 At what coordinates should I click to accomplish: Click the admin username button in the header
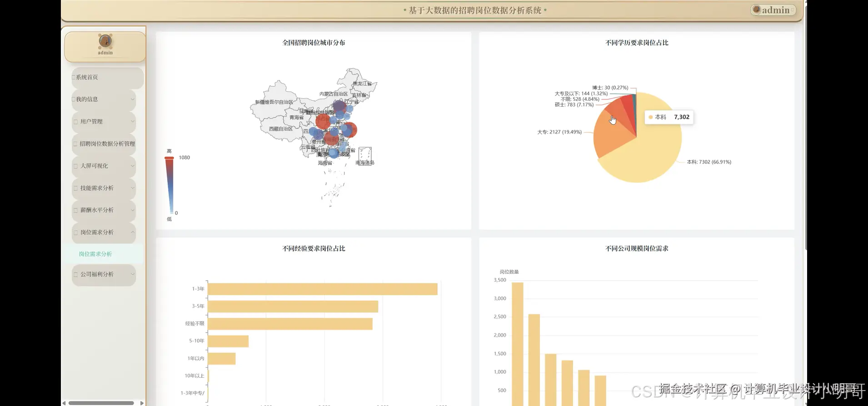773,10
